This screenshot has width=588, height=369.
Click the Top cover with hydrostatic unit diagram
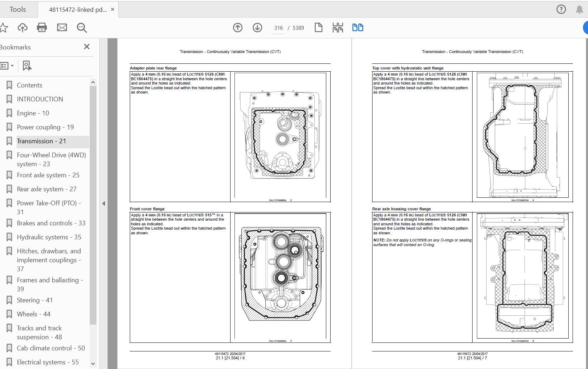pyautogui.click(x=522, y=135)
